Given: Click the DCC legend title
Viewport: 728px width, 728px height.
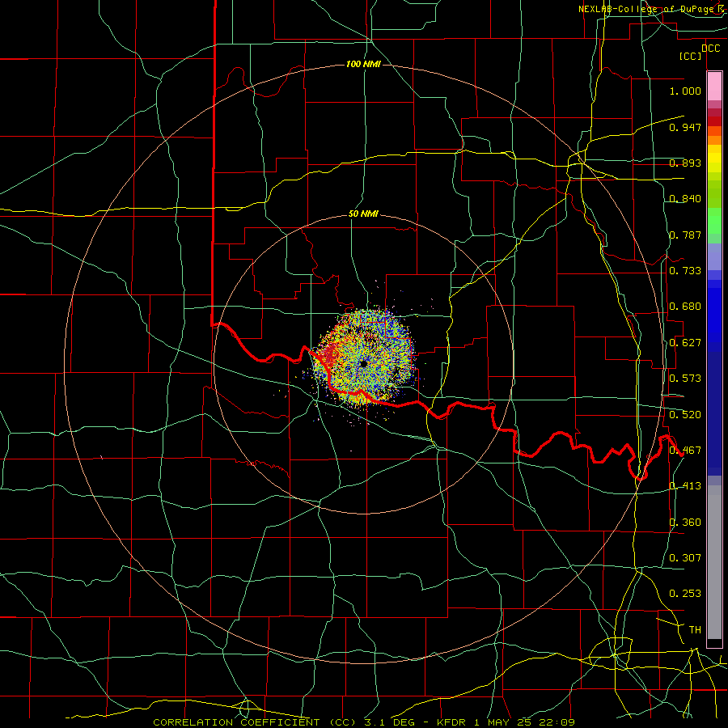Looking at the screenshot, I should click(x=711, y=49).
